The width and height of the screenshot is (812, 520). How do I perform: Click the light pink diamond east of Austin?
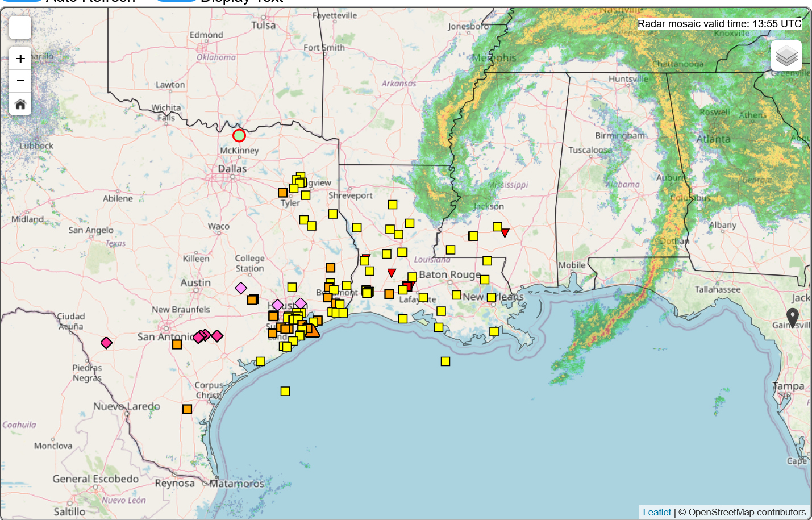(241, 288)
